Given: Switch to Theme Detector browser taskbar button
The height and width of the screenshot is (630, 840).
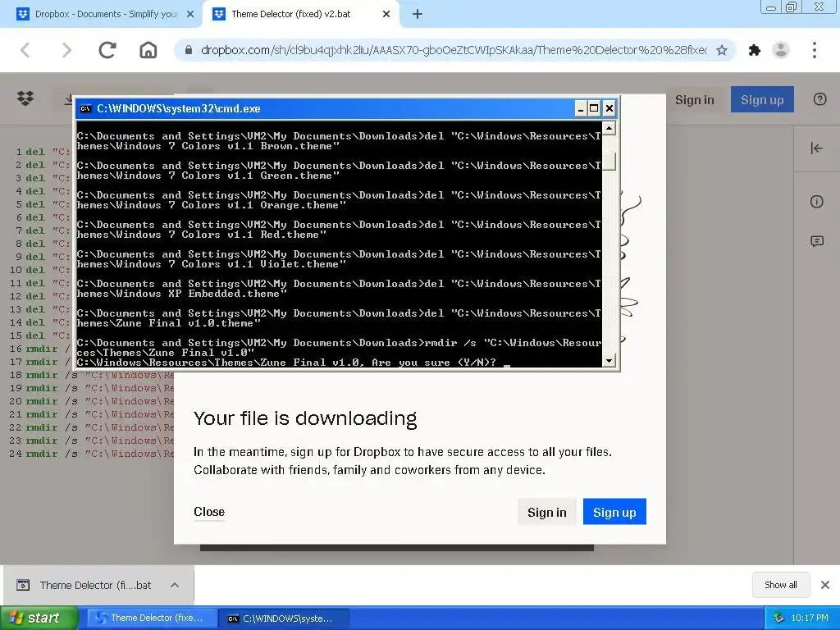Looking at the screenshot, I should 152,618.
